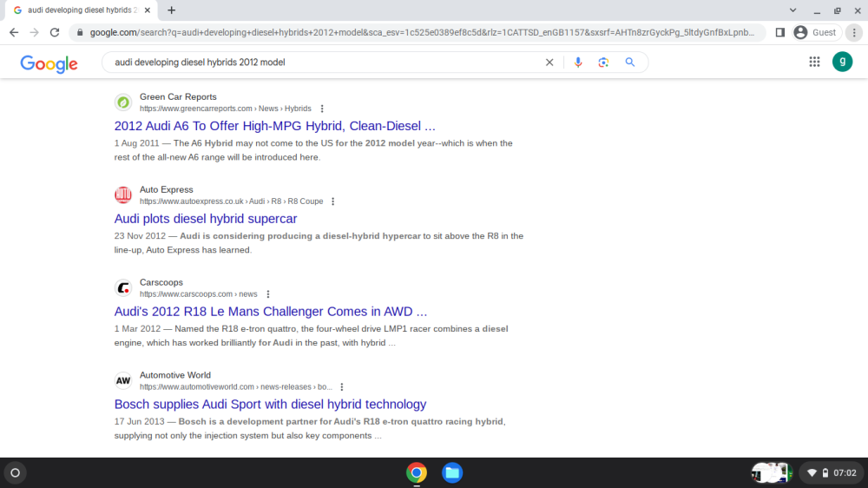Click the Google logo
Viewport: 868px width, 488px height.
click(49, 63)
